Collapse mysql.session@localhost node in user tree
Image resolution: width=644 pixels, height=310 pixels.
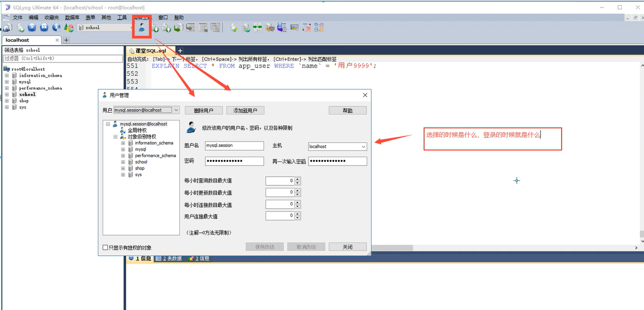coord(108,124)
